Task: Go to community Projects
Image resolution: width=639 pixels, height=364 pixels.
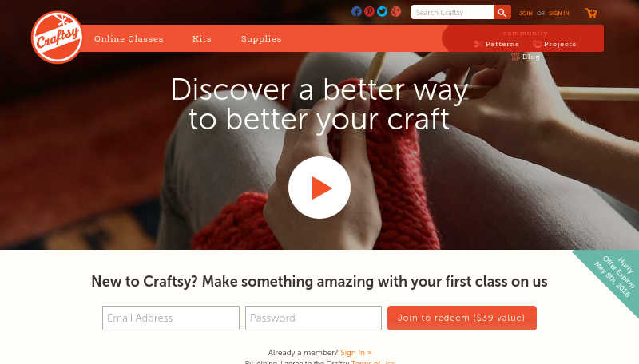Action: pos(554,44)
